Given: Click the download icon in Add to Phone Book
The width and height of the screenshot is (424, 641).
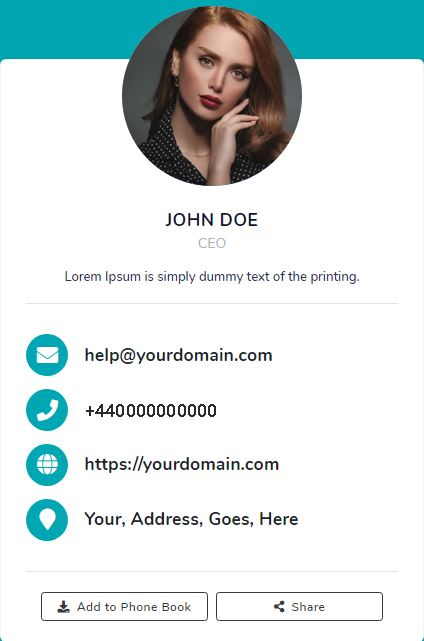Looking at the screenshot, I should tap(63, 607).
